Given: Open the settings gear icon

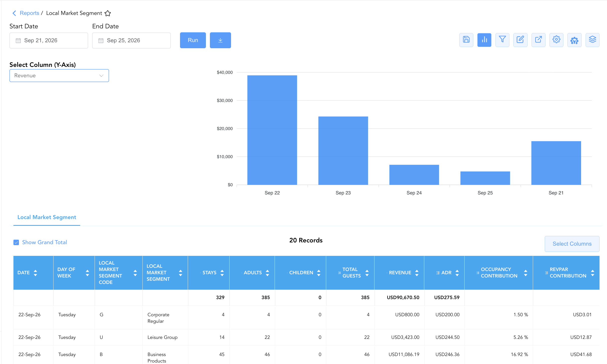Looking at the screenshot, I should click(x=556, y=40).
